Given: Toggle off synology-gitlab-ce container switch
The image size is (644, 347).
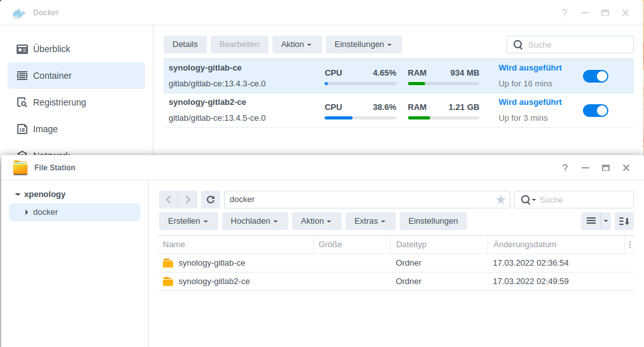Looking at the screenshot, I should pyautogui.click(x=596, y=76).
